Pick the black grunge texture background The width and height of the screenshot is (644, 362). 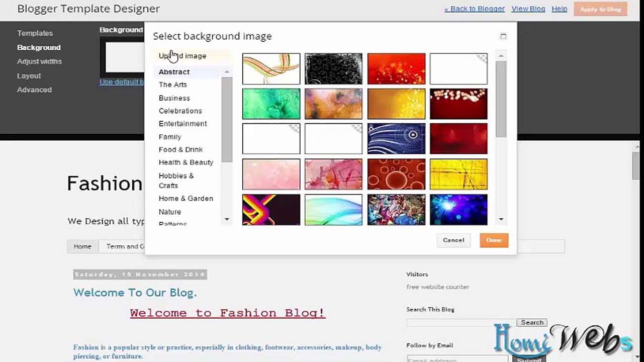[333, 69]
